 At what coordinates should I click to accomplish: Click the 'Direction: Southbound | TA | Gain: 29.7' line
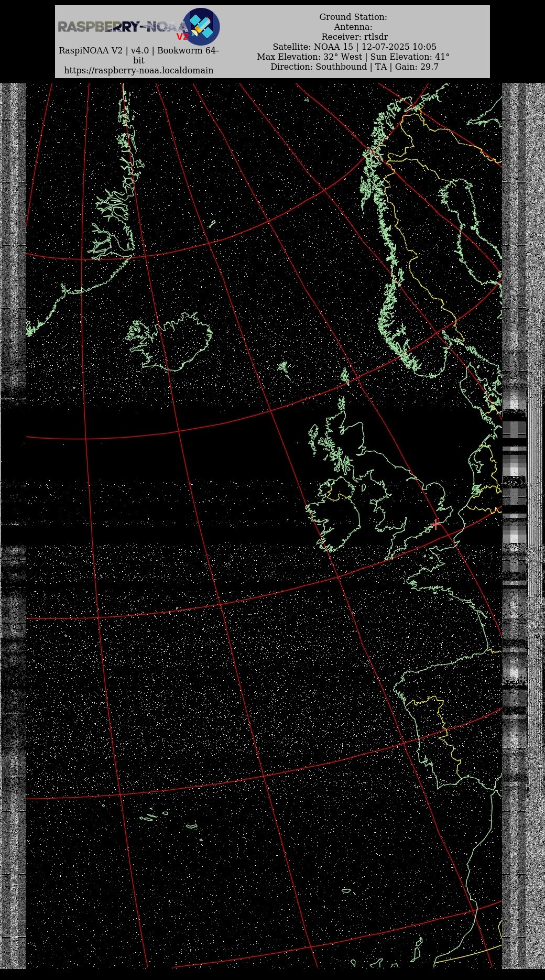(x=354, y=67)
